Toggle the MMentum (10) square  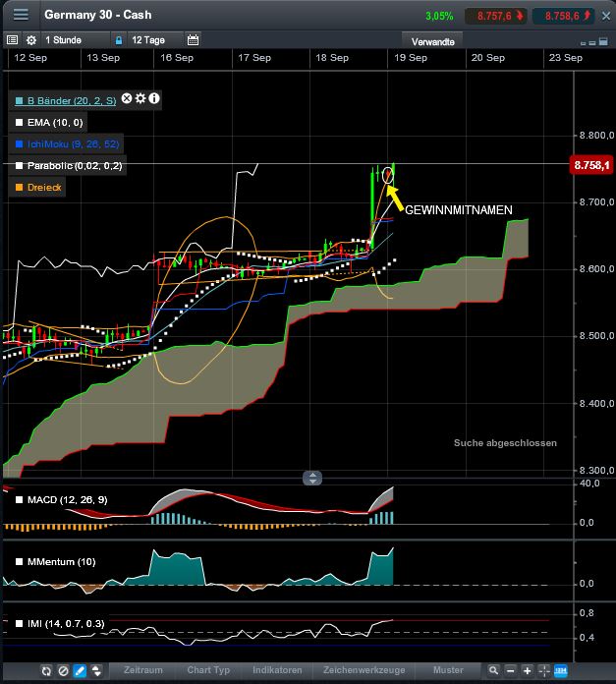point(19,562)
